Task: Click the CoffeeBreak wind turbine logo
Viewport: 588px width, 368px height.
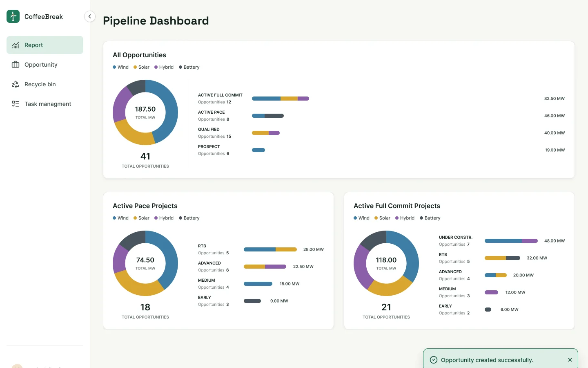Action: [x=13, y=16]
